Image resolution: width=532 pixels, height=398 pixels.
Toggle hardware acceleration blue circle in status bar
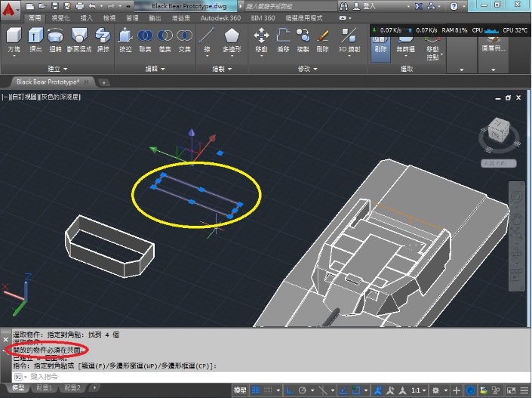pos(470,390)
